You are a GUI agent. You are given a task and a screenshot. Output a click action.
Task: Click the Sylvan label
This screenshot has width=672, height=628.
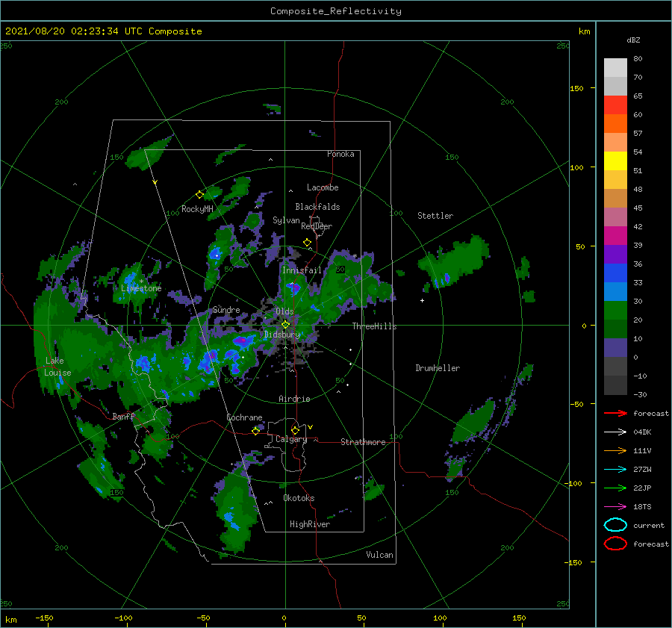tap(286, 220)
